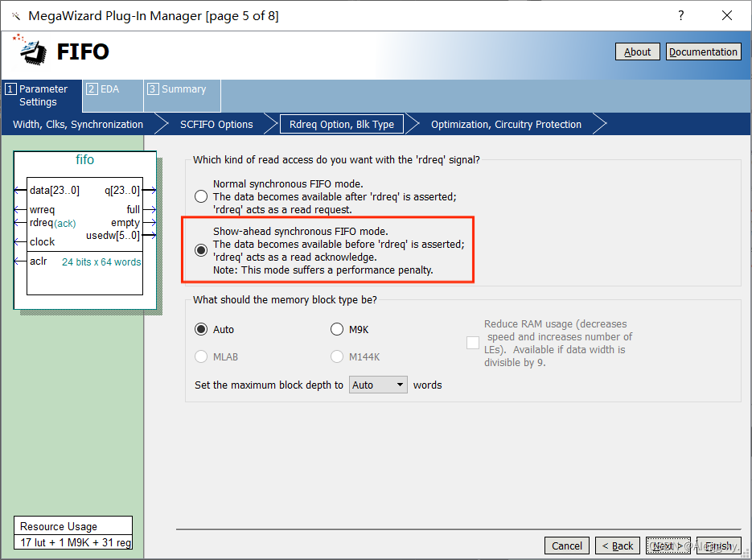Click the Next button
Viewport: 752px width, 560px height.
click(668, 546)
